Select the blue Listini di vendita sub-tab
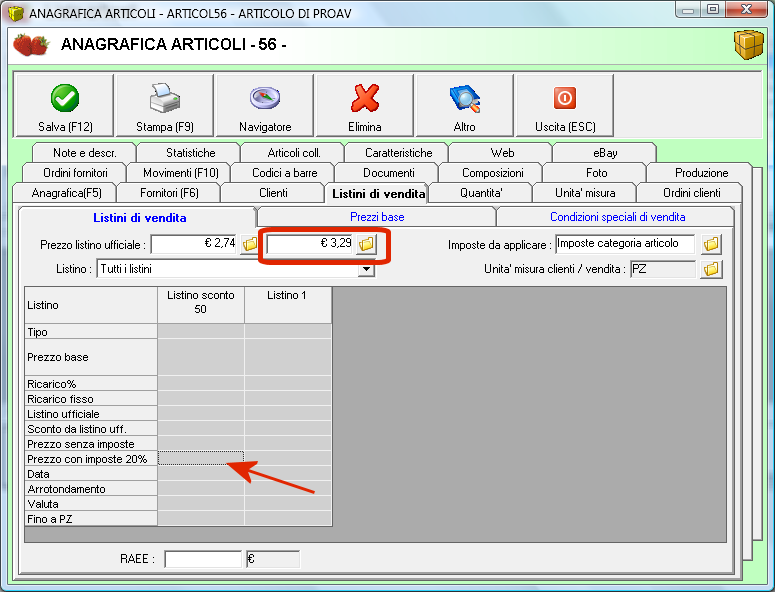This screenshot has height=592, width=775. [x=139, y=217]
